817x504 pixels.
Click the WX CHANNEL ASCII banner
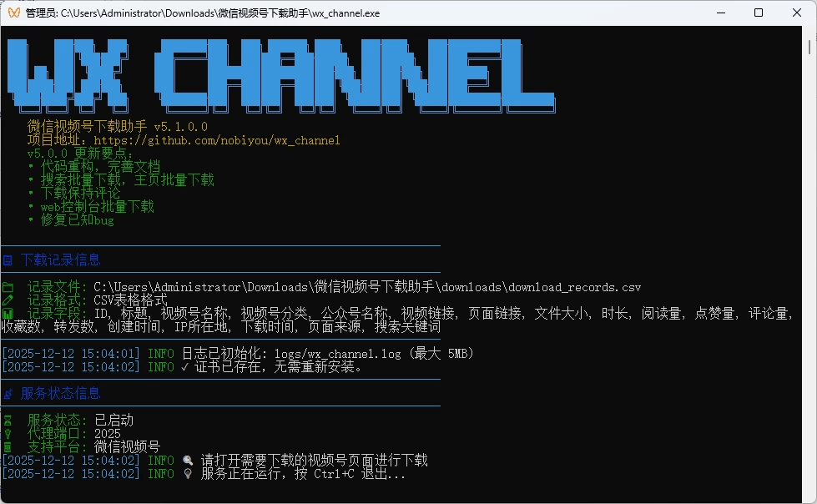tap(280, 75)
